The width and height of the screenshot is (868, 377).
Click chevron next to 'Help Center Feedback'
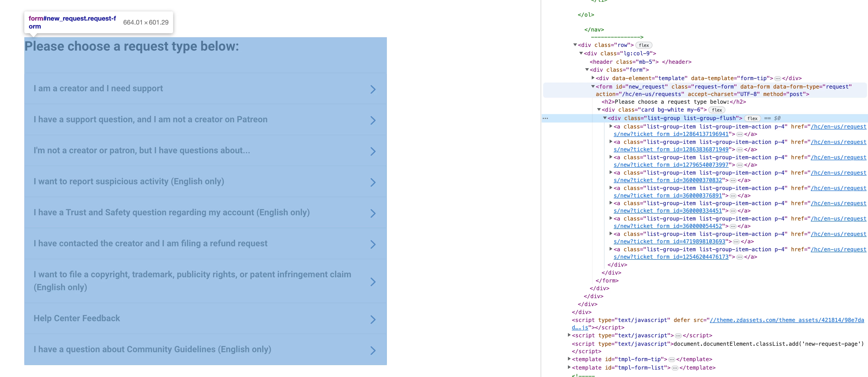click(x=373, y=319)
